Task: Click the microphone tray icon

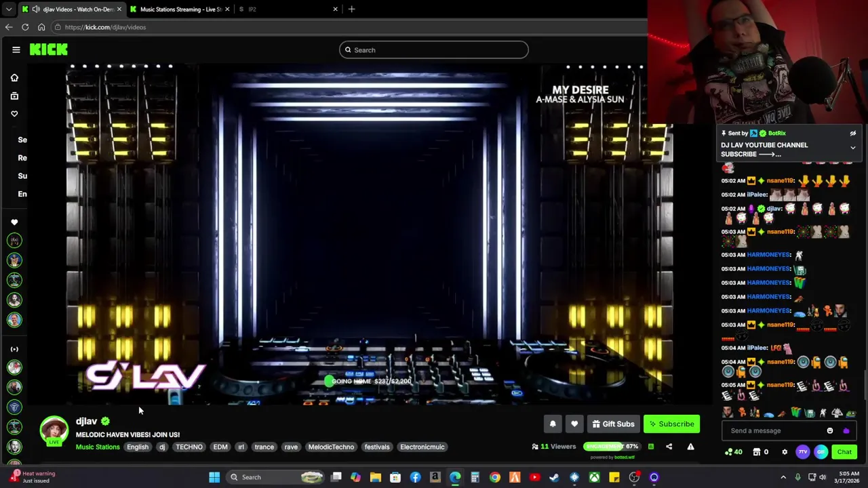Action: coord(797,477)
